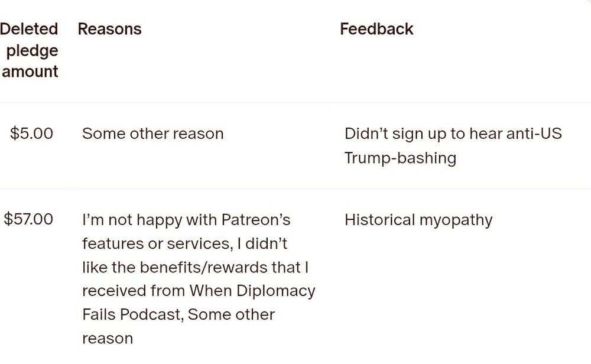Select the 'Historical myopathy' feedback cell
Screen dimensions: 591x364
(418, 220)
